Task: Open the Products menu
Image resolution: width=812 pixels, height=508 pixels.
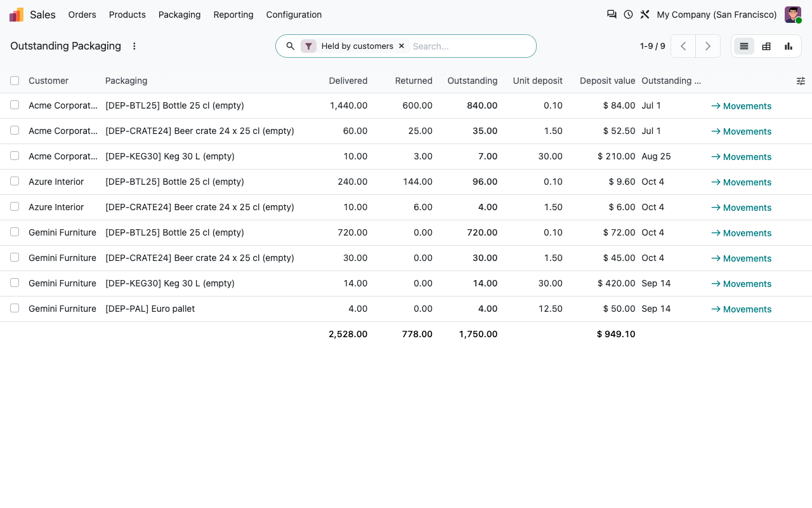Action: coord(128,15)
